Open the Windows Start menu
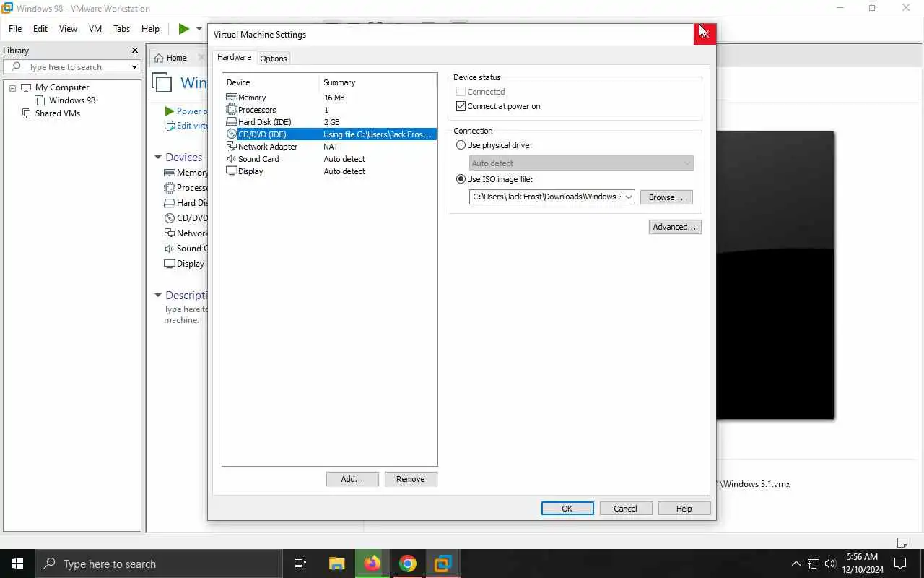Viewport: 924px width, 578px height. [17, 564]
